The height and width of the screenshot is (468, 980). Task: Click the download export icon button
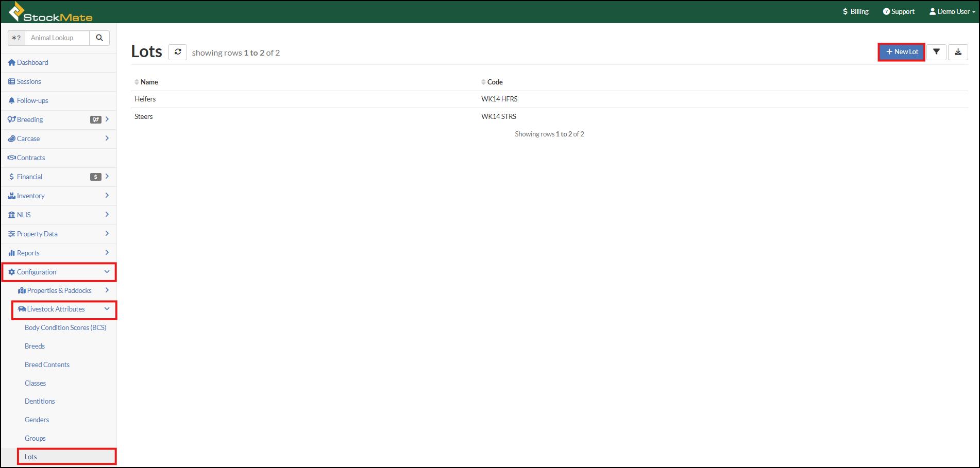coord(958,52)
